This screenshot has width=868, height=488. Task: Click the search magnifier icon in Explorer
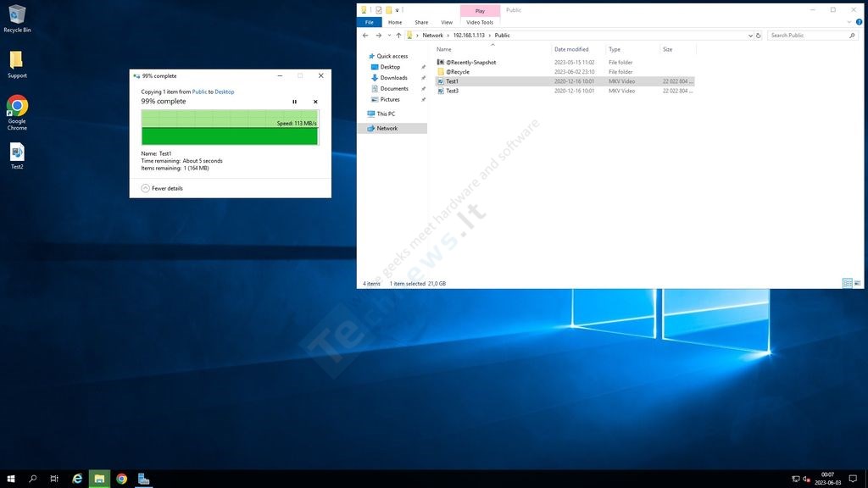853,36
